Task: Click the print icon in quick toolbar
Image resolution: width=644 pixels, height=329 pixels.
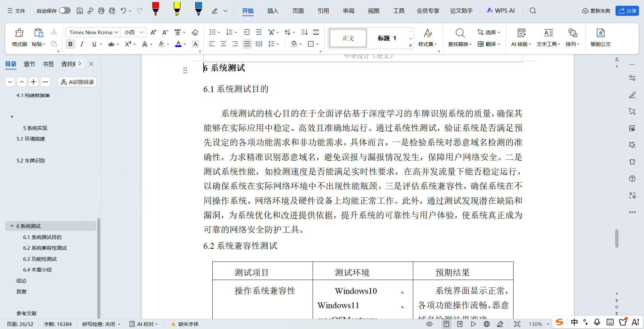Action: pos(101,11)
